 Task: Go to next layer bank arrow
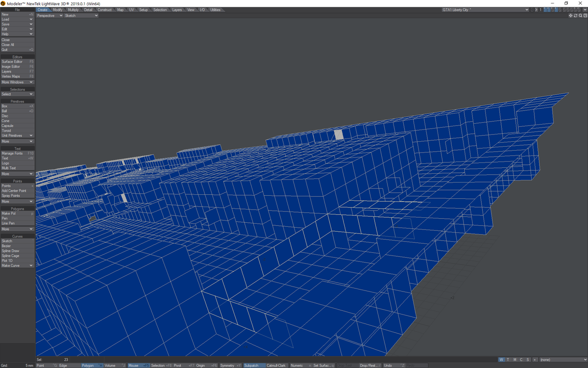click(537, 10)
